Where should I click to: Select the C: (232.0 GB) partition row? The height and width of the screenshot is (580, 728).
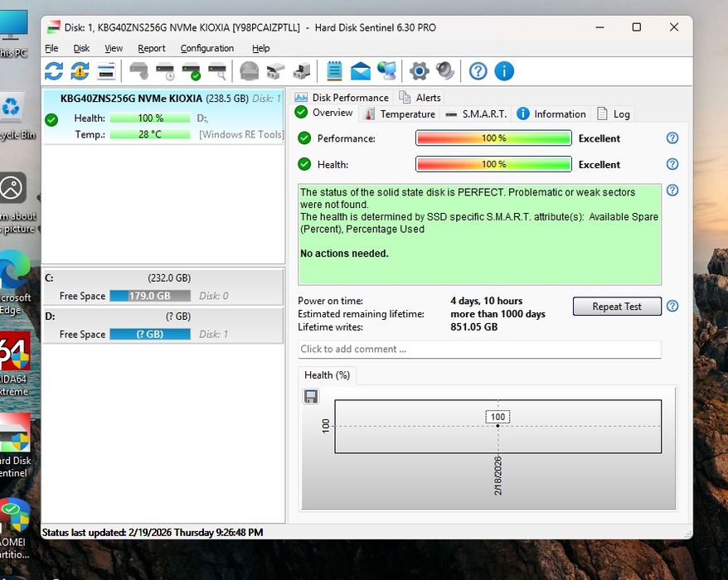click(x=163, y=287)
